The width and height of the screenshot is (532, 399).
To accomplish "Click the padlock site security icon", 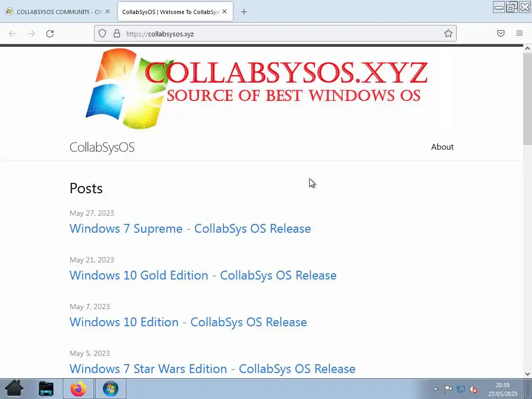I will tap(117, 33).
